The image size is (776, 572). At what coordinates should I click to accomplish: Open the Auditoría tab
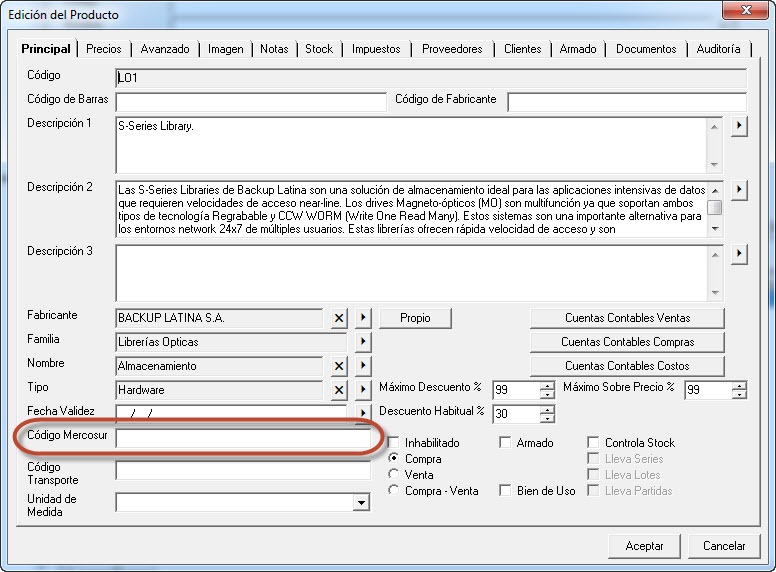coord(718,49)
